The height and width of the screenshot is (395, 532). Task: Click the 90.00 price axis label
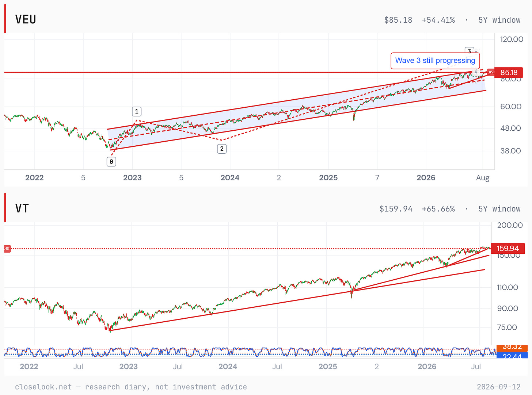click(508, 308)
